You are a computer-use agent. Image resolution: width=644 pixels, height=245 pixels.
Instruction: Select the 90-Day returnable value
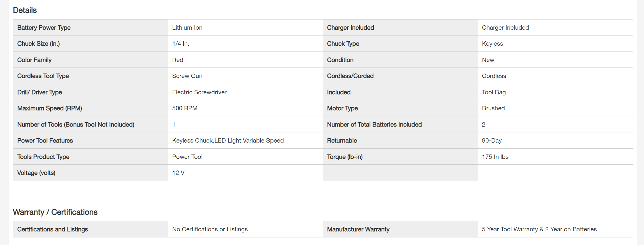(492, 141)
